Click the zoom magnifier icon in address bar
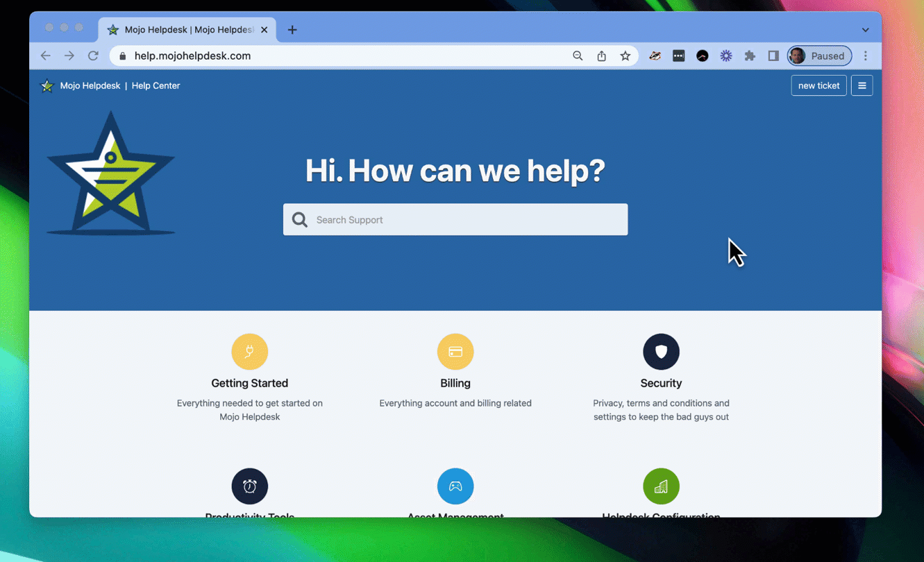924x562 pixels. 578,56
